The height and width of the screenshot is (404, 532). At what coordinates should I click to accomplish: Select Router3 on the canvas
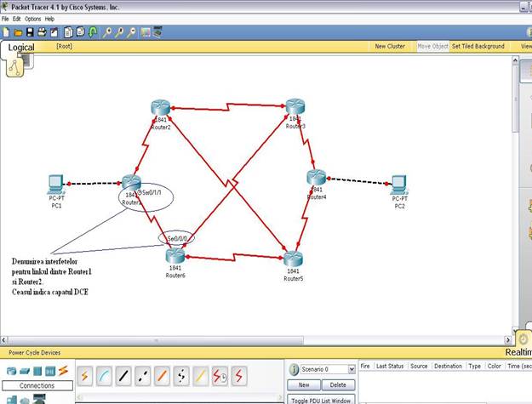pos(295,106)
